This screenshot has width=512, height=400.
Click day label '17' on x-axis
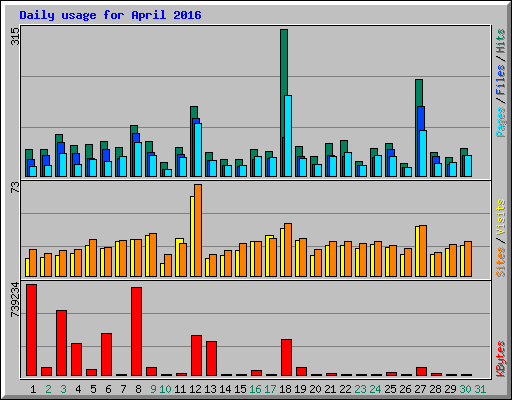pyautogui.click(x=270, y=389)
